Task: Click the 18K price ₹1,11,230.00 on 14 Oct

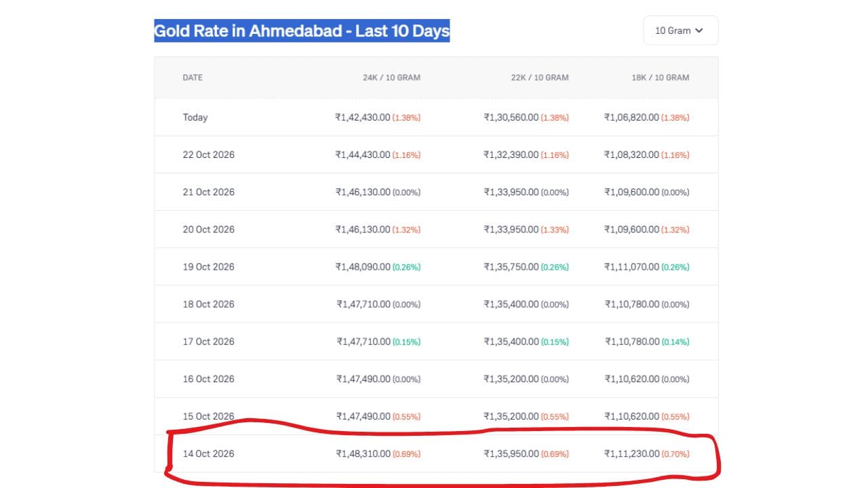Action: coord(632,453)
